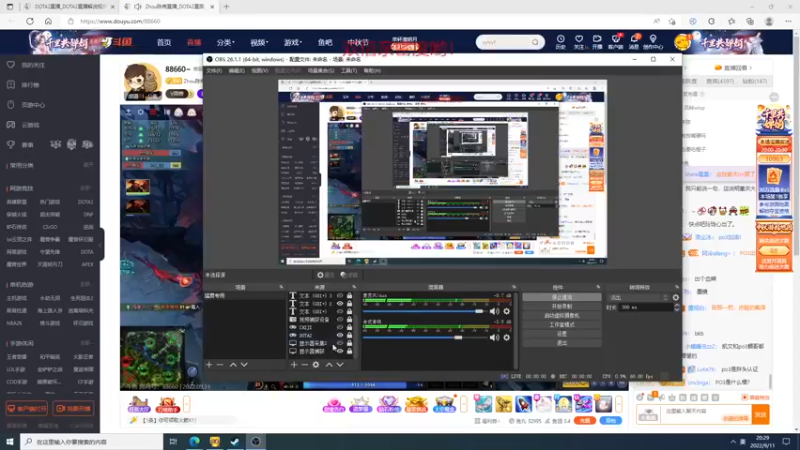
Task: Expand 游戏 dropdown in Douyu navigation
Action: (x=293, y=42)
